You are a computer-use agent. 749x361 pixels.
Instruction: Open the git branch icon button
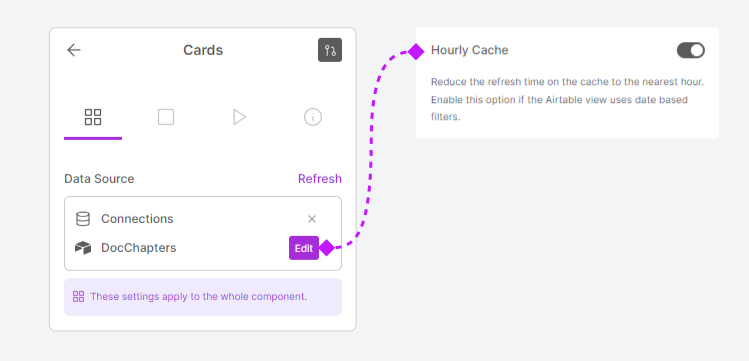(x=330, y=50)
